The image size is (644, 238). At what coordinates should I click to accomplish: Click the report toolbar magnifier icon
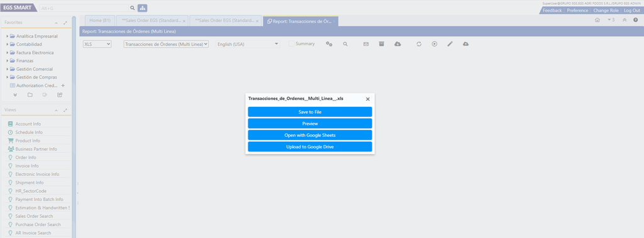pos(345,44)
